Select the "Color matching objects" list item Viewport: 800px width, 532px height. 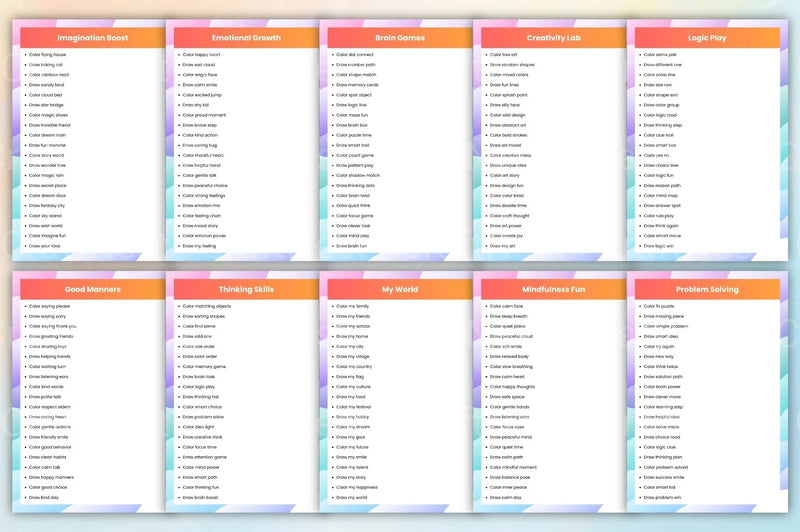(207, 307)
